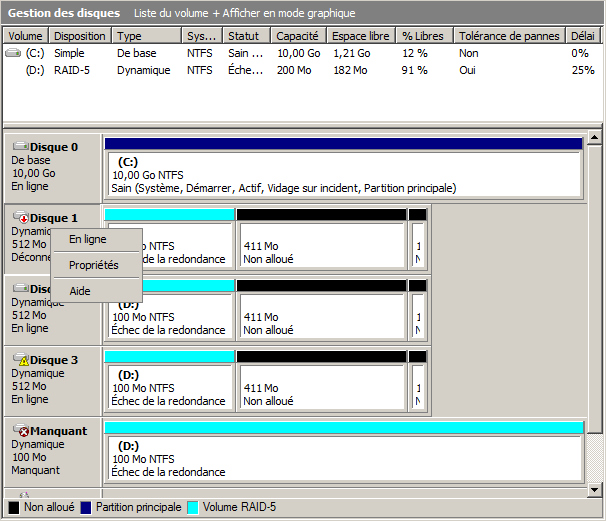This screenshot has width=606, height=521.
Task: Click the scroll up arrow in graphical pane
Action: coord(594,138)
